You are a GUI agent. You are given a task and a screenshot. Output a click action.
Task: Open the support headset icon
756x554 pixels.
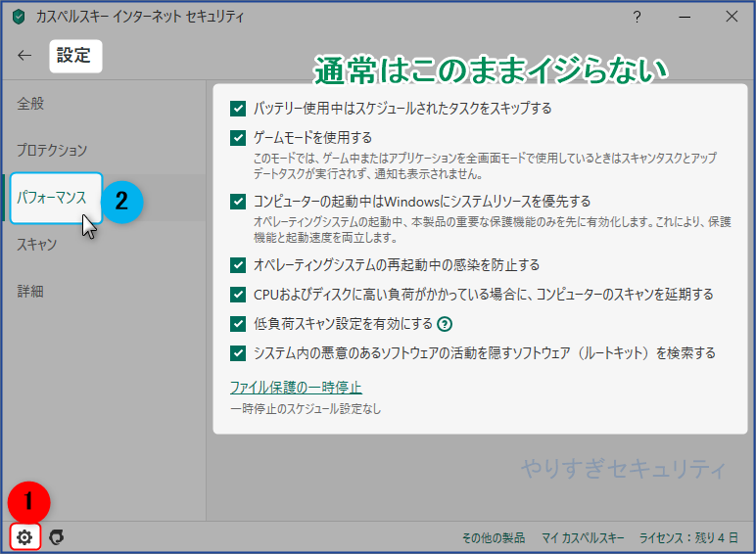[x=57, y=536]
